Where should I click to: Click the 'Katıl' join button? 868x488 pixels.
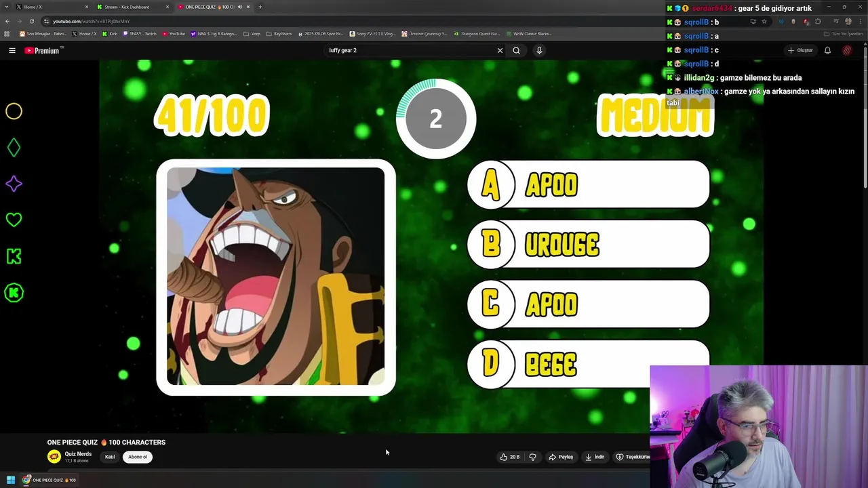tap(110, 457)
